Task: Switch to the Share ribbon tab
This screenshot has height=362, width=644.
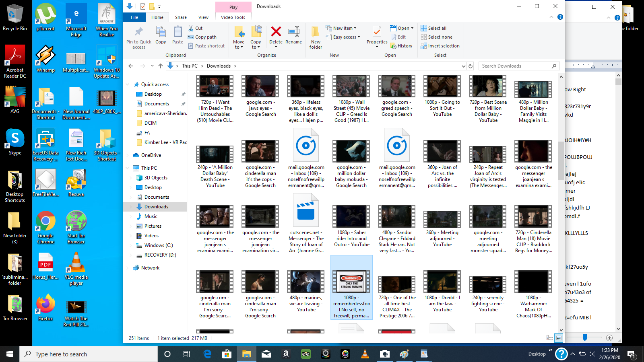Action: pos(181,17)
